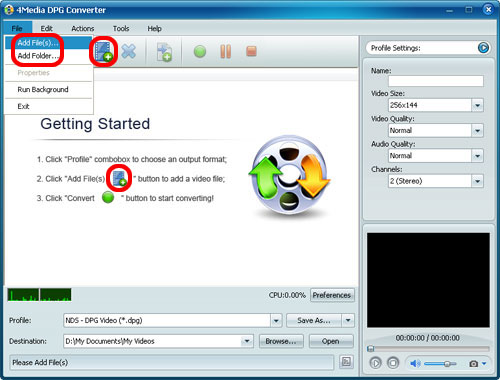This screenshot has width=500, height=380.
Task: Open the snapshot options dropdown arrow
Action: click(484, 364)
